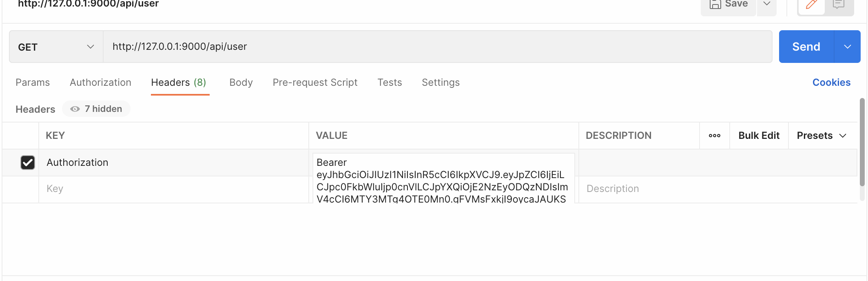This screenshot has height=281, width=868.
Task: Click the three-dot options icon in headers table
Action: (714, 135)
